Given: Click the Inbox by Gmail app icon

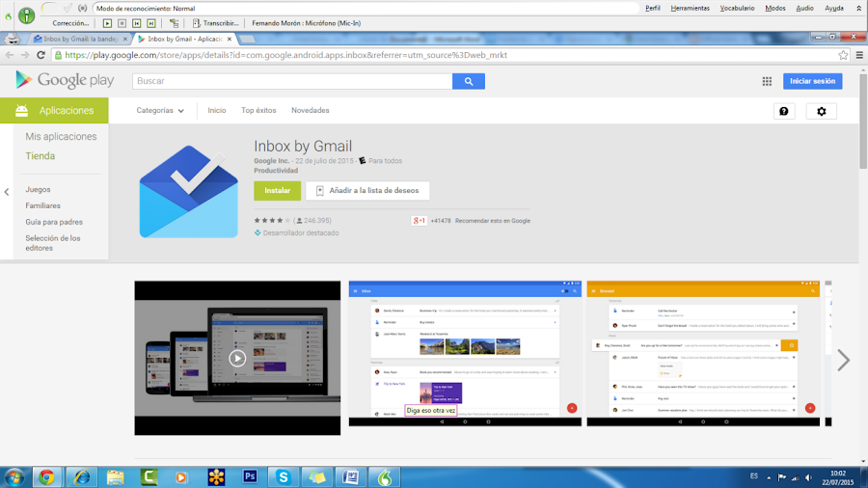Looking at the screenshot, I should tap(189, 191).
